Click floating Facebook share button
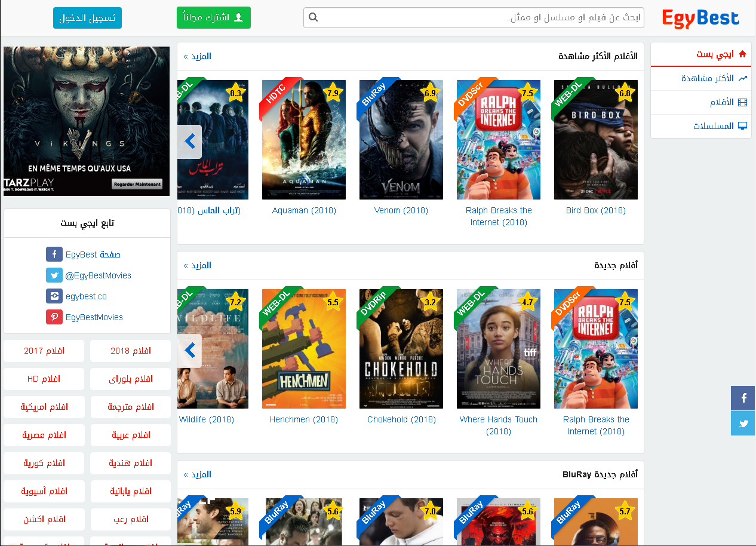The image size is (756, 546). coord(743,398)
